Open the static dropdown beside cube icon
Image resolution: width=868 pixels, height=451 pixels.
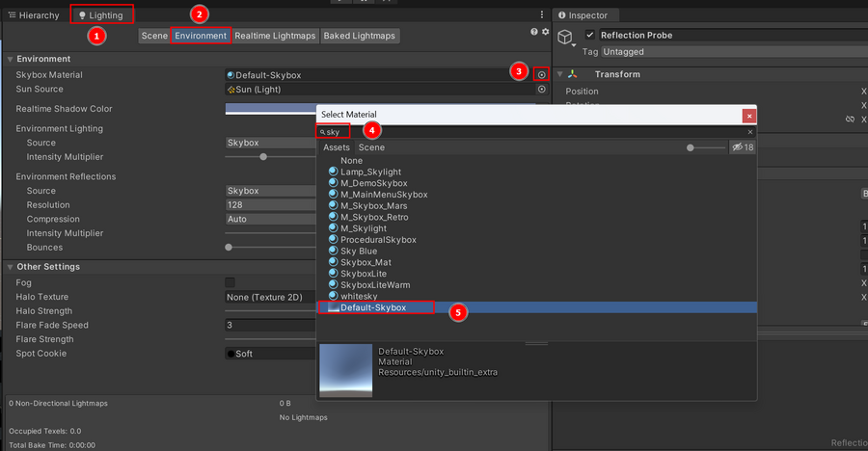click(574, 45)
